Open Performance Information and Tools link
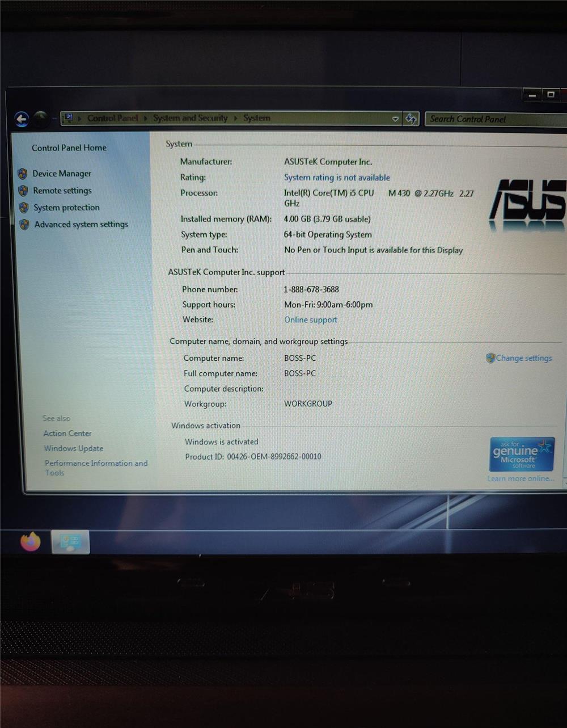The height and width of the screenshot is (728, 567). pyautogui.click(x=96, y=464)
